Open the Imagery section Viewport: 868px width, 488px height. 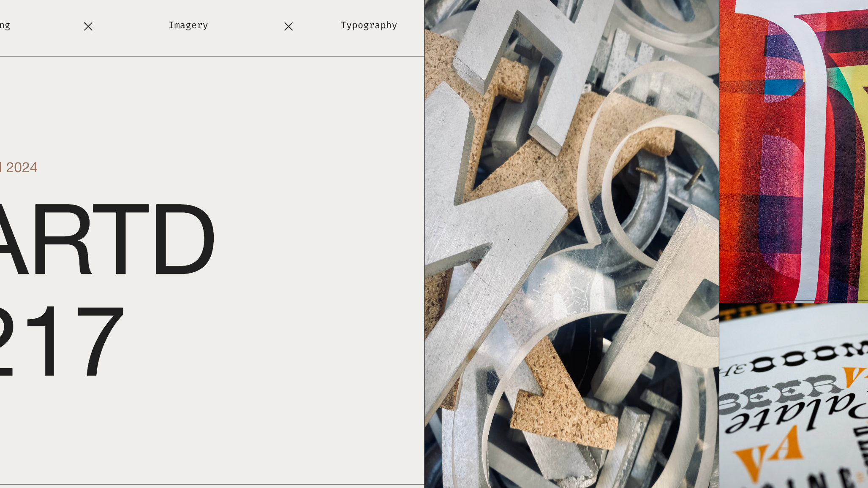[188, 25]
